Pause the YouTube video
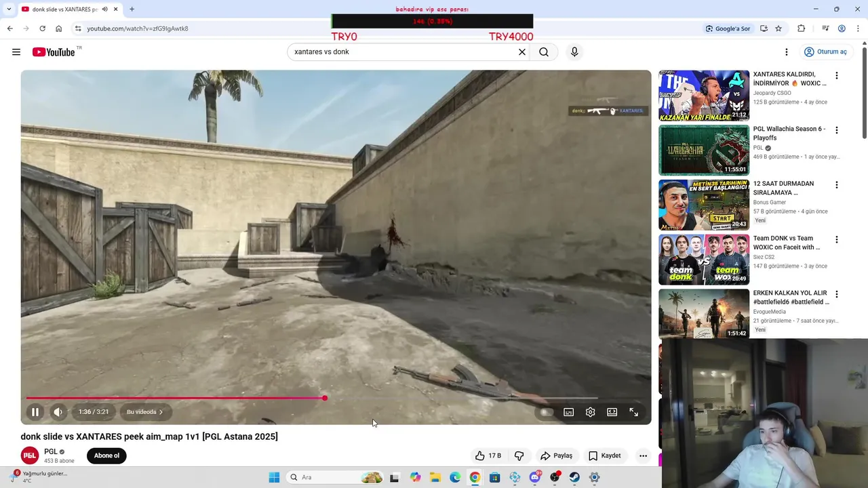This screenshot has height=488, width=868. click(35, 412)
